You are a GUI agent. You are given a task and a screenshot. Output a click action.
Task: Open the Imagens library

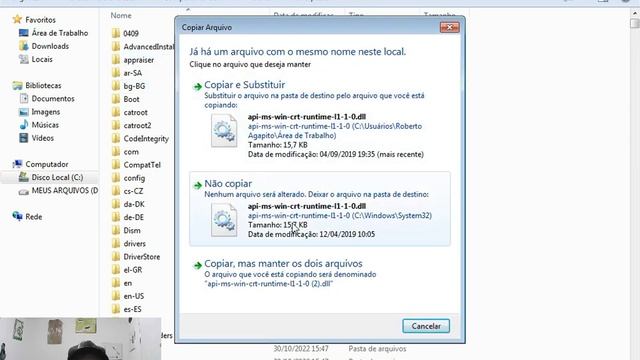[46, 111]
